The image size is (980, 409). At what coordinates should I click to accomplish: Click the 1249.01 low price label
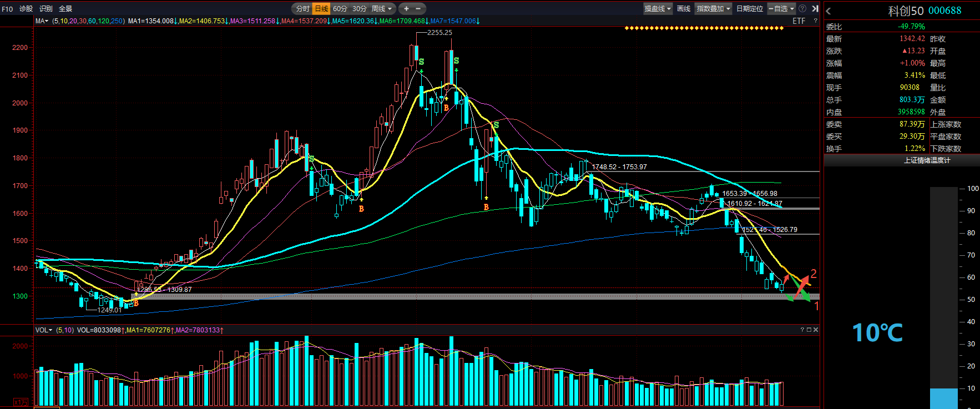[x=109, y=310]
